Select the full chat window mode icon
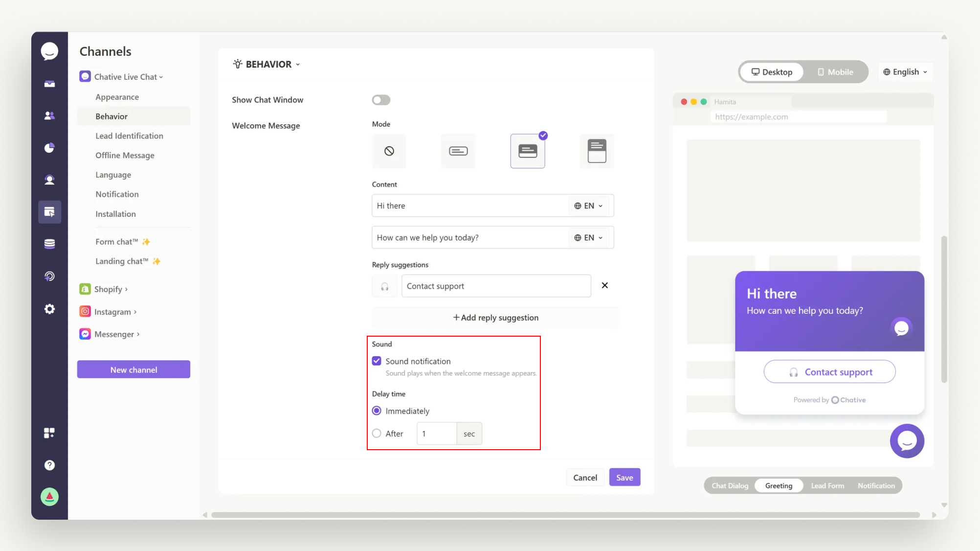 597,151
